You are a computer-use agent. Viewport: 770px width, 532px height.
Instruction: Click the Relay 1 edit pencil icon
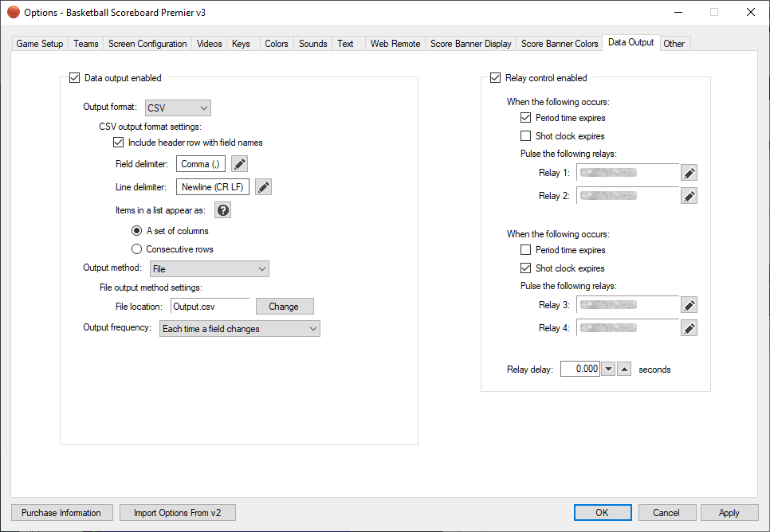tap(689, 173)
